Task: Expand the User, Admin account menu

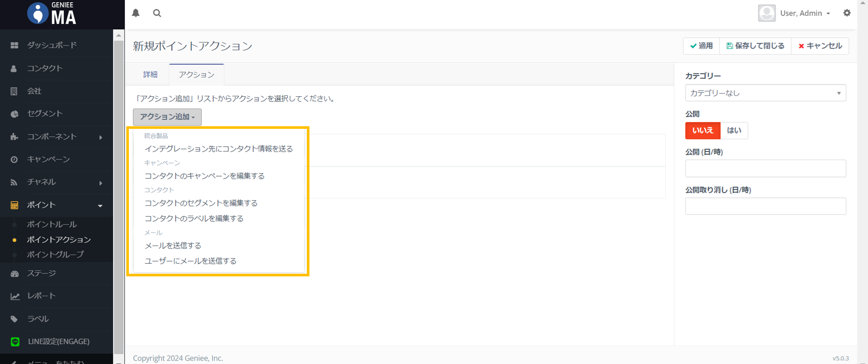Action: tap(805, 13)
